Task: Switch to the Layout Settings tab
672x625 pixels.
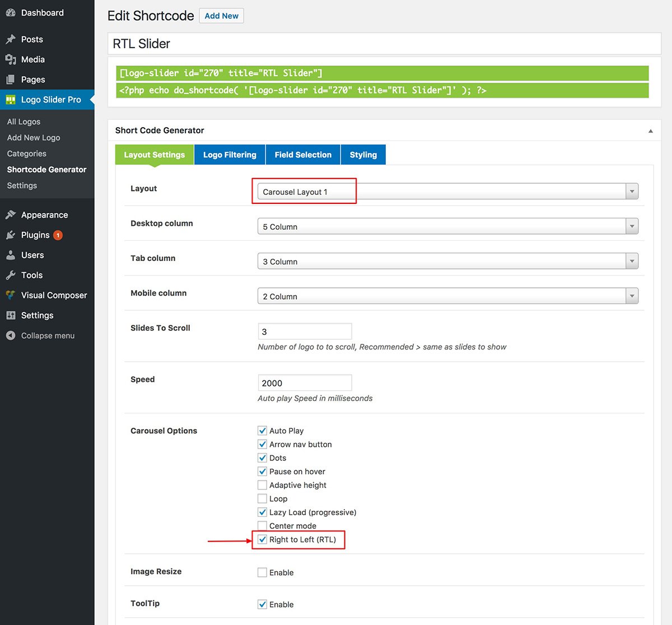Action: coord(155,155)
